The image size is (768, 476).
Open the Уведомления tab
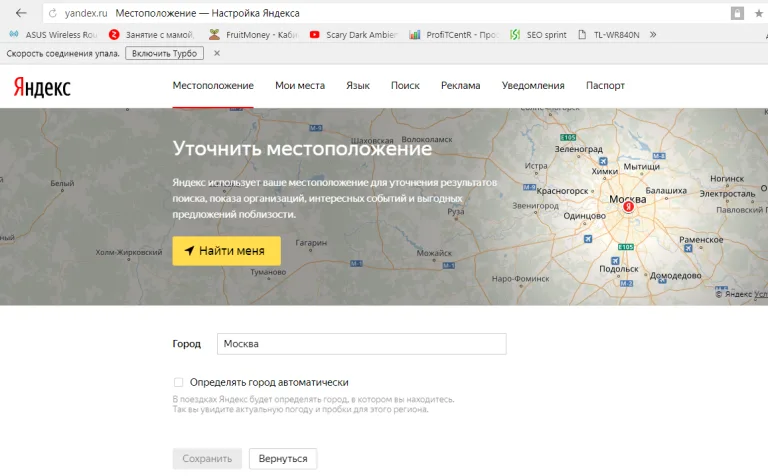point(533,86)
